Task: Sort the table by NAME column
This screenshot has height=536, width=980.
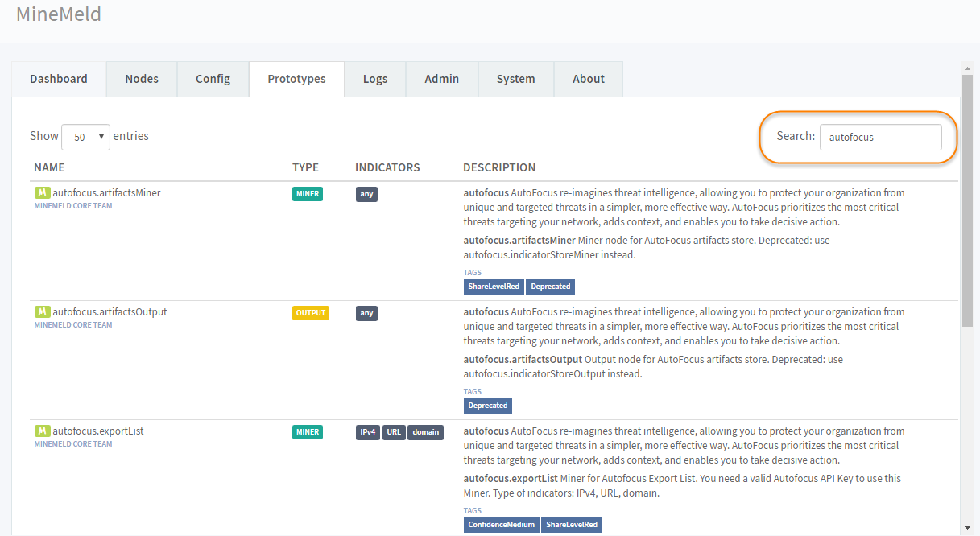Action: click(49, 167)
